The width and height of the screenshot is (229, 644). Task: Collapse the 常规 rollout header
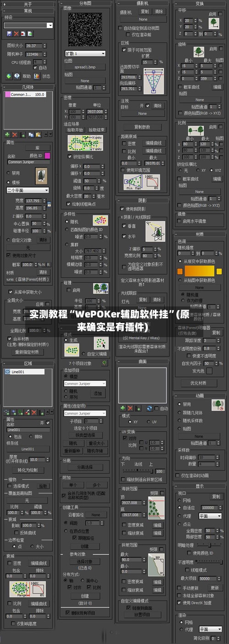[28, 10]
